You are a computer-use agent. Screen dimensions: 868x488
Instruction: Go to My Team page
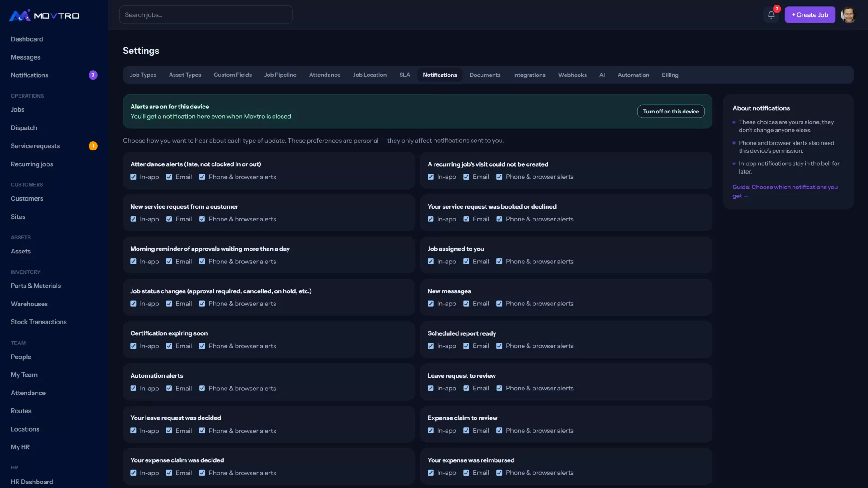(24, 375)
